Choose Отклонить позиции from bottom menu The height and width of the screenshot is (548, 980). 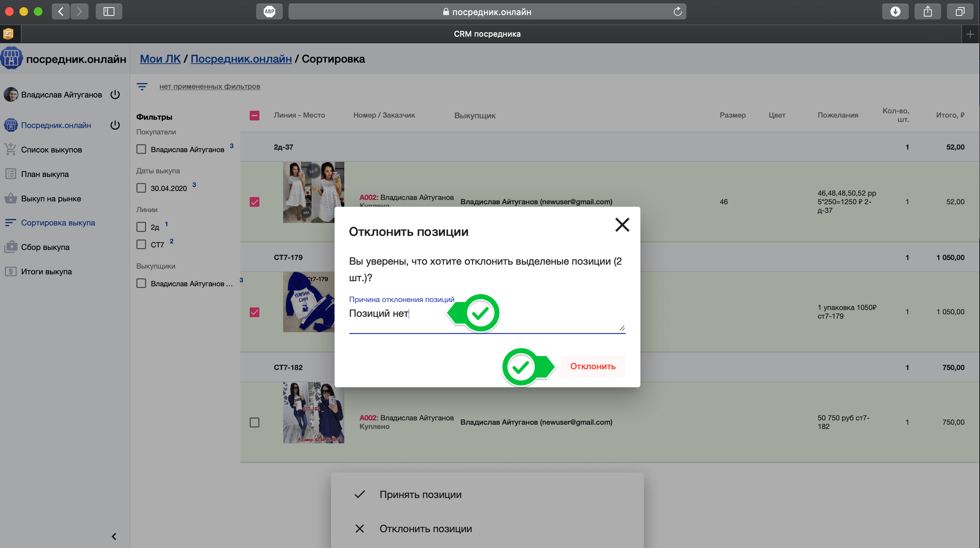coord(425,529)
